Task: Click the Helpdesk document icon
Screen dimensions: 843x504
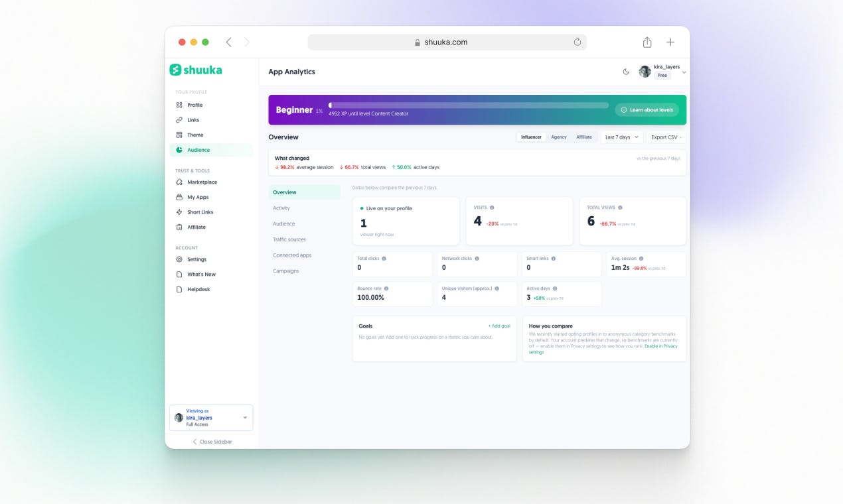Action: pos(179,289)
